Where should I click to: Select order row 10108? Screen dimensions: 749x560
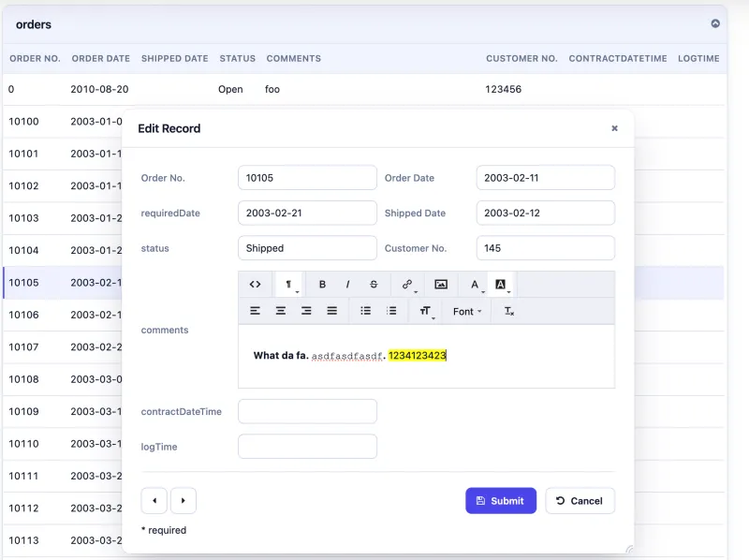pos(63,379)
